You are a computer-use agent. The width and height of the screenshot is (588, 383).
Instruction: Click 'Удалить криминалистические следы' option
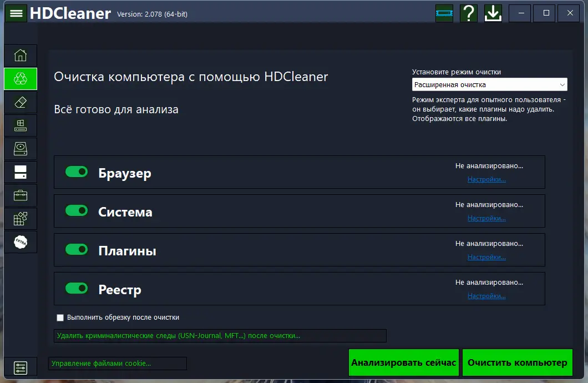click(220, 336)
